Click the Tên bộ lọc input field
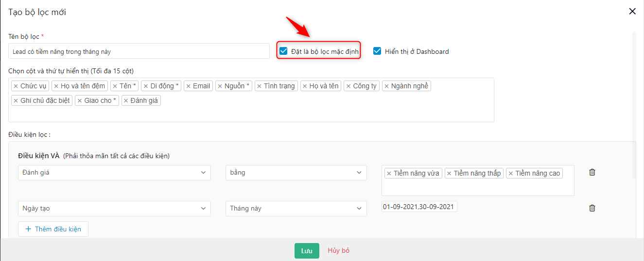The height and width of the screenshot is (261, 644). click(x=139, y=51)
